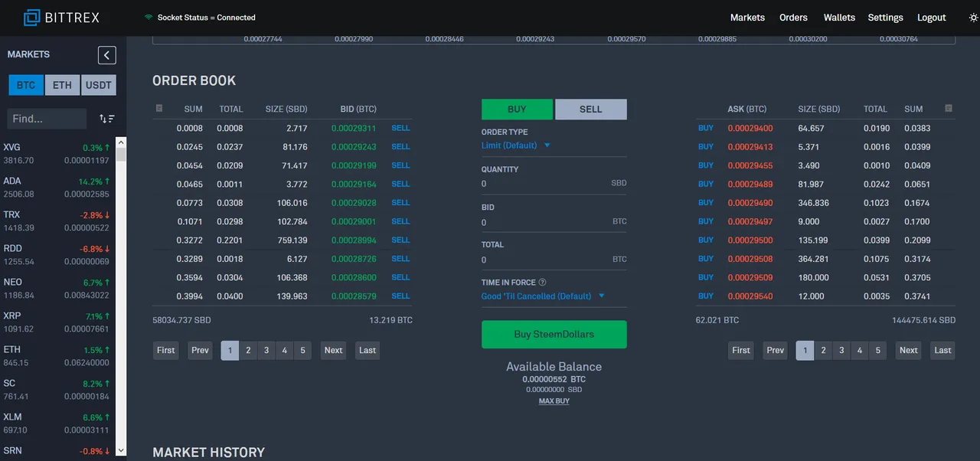
Task: Select the XLM market in sidebar
Action: coord(57,423)
